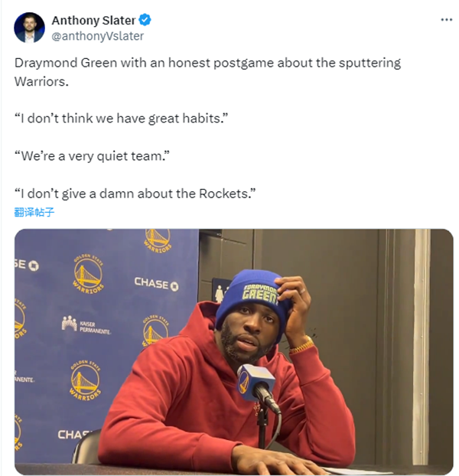The height and width of the screenshot is (476, 459).
Task: Click the Anthony Slater display name
Action: click(x=93, y=21)
